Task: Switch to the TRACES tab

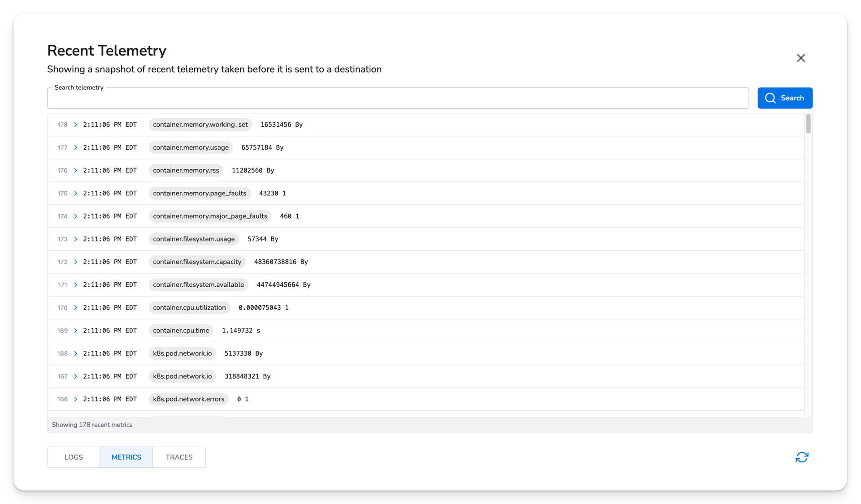Action: click(x=179, y=457)
